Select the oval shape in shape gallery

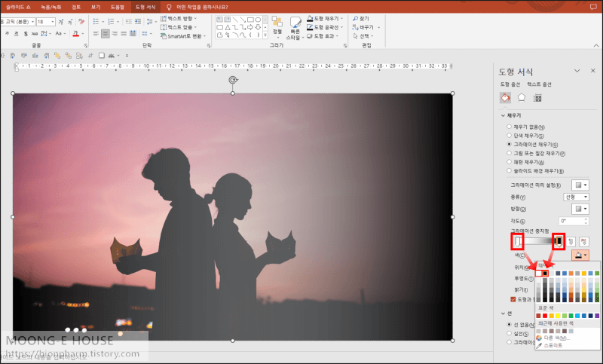(x=258, y=20)
